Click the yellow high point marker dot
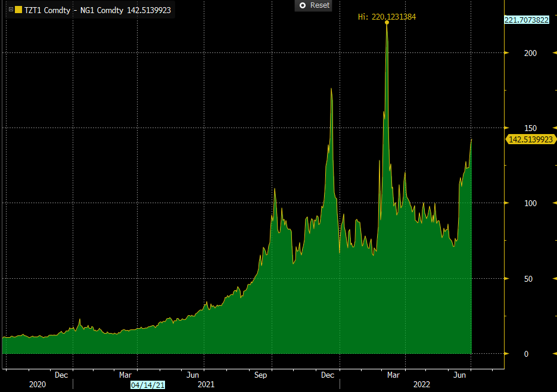 (387, 23)
